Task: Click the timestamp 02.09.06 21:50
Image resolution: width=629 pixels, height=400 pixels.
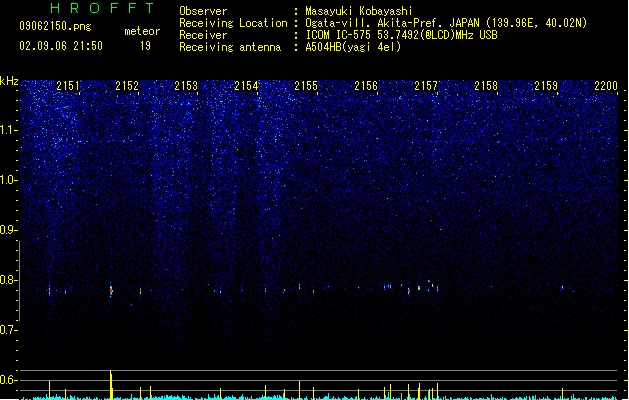Action: point(61,46)
